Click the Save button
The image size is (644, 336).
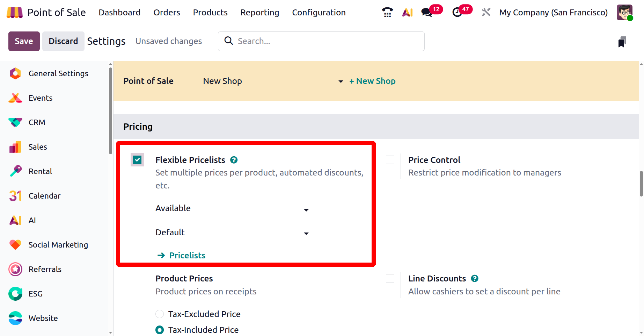point(24,41)
